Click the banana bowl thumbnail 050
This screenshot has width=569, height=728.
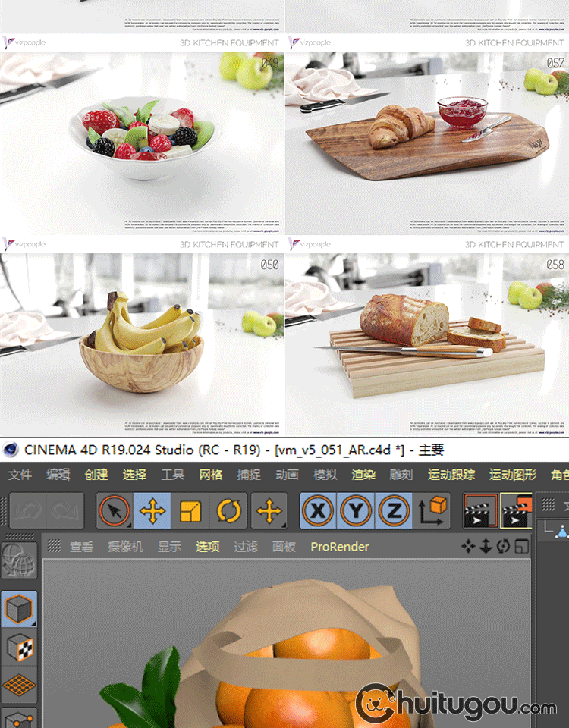(x=142, y=344)
